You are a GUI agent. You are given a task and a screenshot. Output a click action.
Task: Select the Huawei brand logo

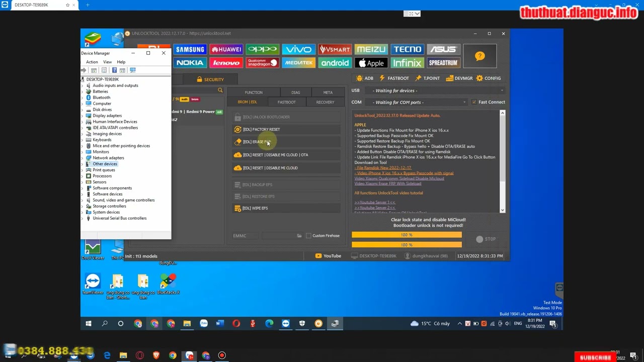click(x=226, y=49)
